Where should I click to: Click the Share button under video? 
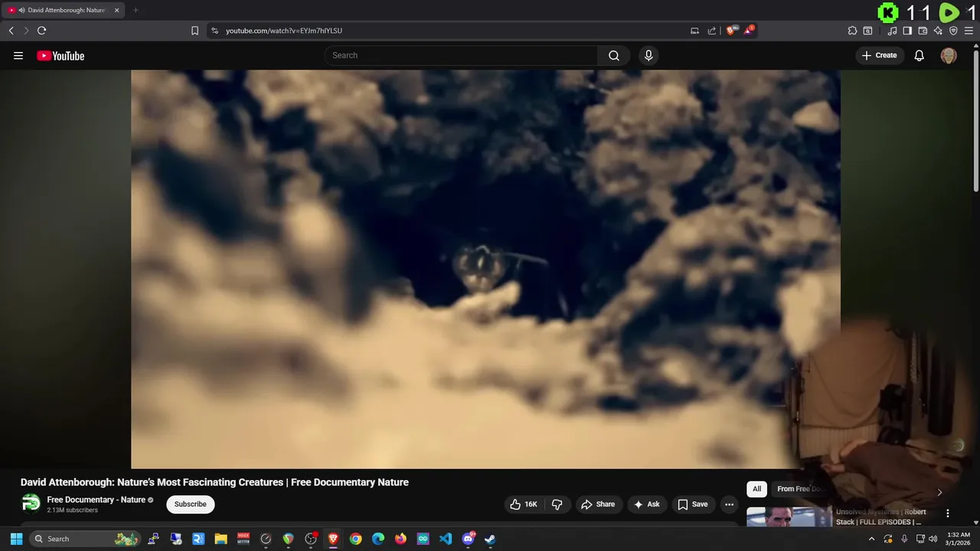598,504
